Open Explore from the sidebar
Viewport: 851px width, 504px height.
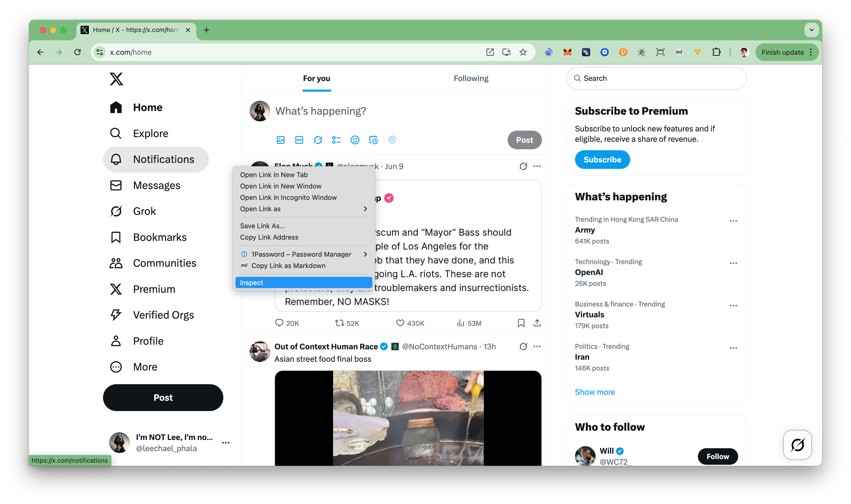tap(139, 133)
